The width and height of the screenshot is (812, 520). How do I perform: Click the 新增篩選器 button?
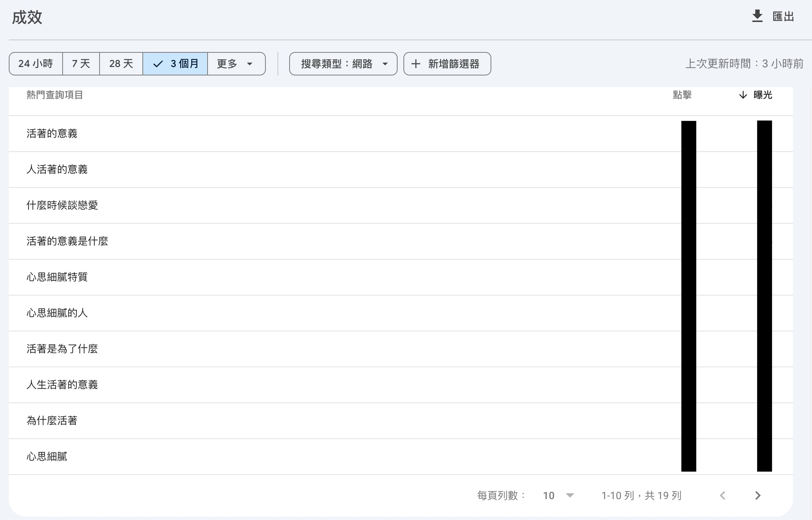[447, 64]
